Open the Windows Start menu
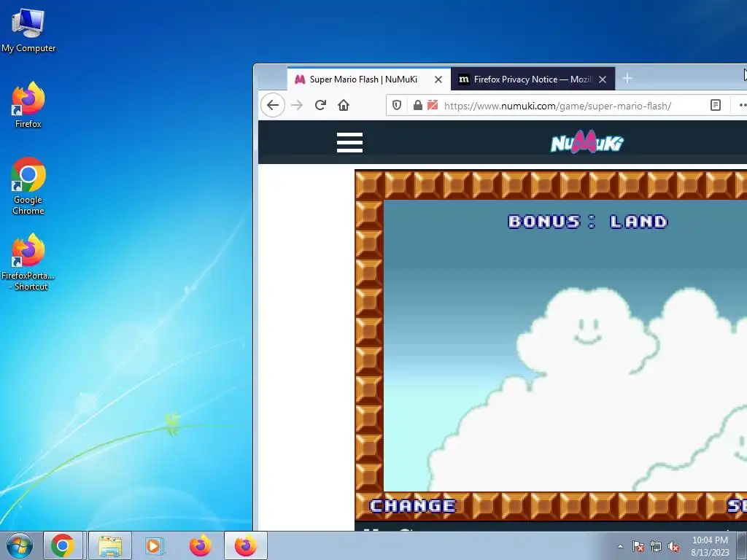747x560 pixels. click(x=20, y=545)
